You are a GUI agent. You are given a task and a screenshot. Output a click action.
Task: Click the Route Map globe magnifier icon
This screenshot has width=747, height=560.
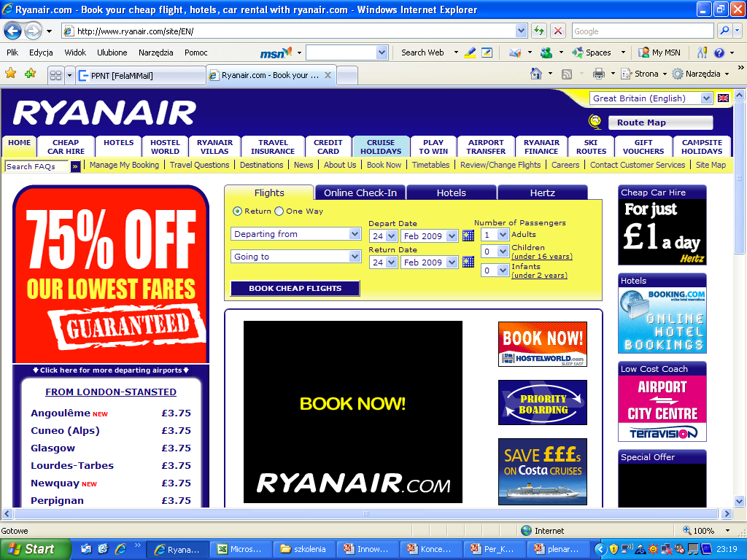[595, 122]
